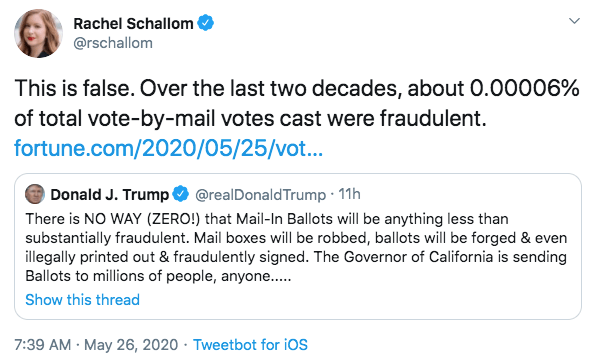Click the verified badge beside Rachel Schallom

tap(206, 23)
